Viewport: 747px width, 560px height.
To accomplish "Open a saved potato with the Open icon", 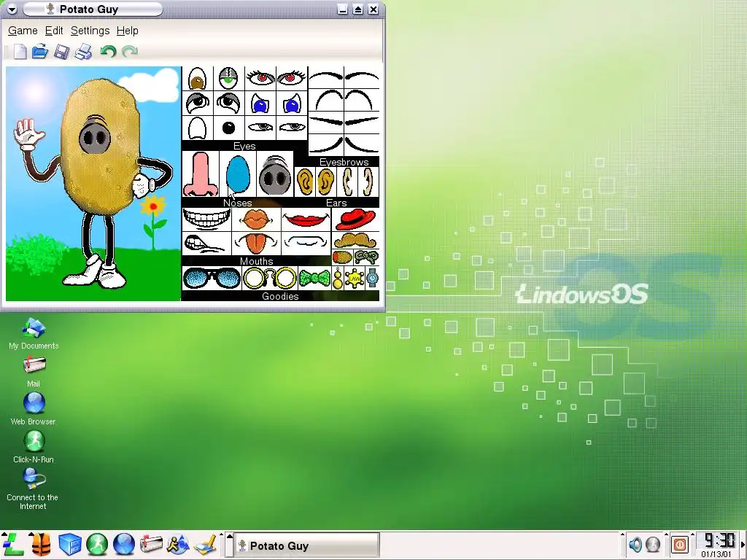I will pyautogui.click(x=40, y=52).
